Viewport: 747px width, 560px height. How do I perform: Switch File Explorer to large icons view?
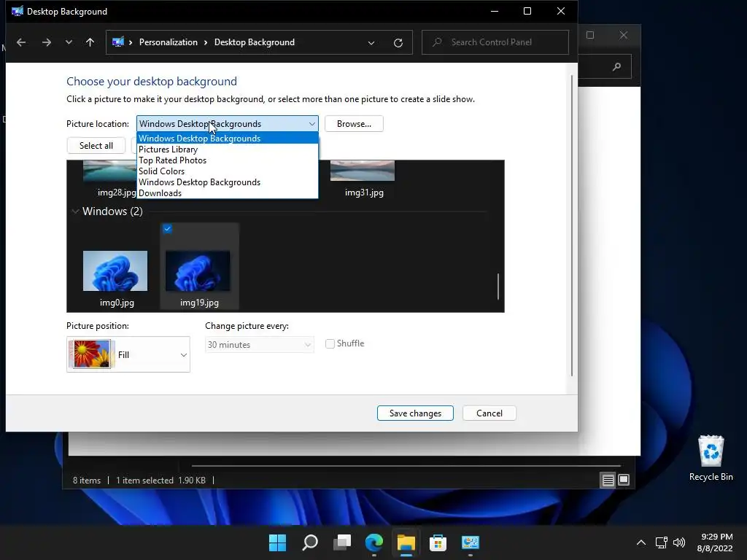coord(624,480)
